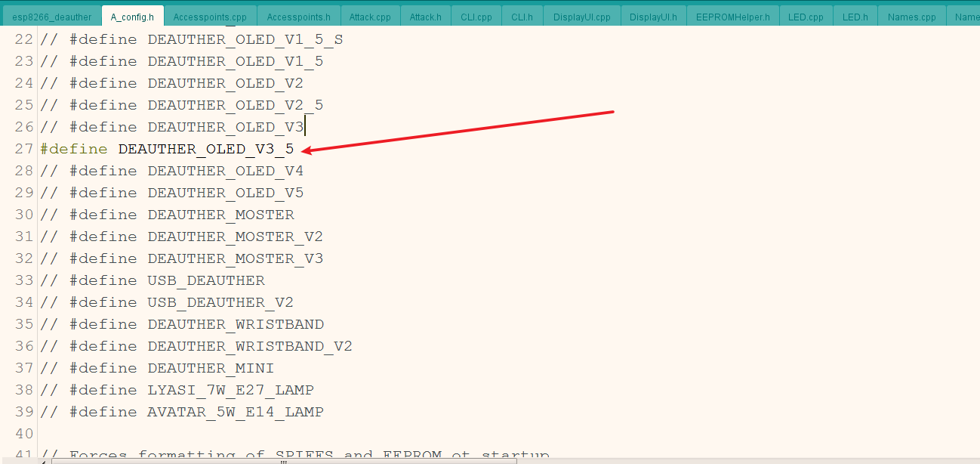Switch to the Attack.cpp tab
The image size is (980, 464).
(370, 14)
